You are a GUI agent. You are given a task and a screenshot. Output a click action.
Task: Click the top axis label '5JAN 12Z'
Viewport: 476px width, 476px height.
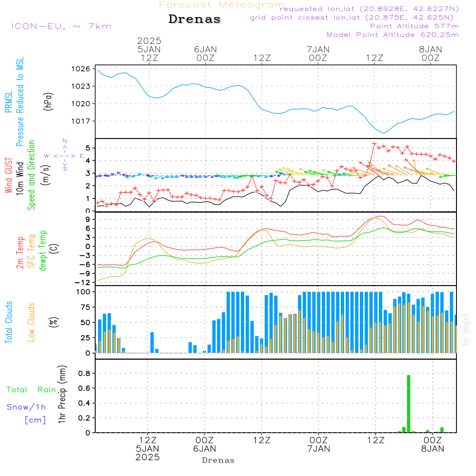click(x=149, y=53)
